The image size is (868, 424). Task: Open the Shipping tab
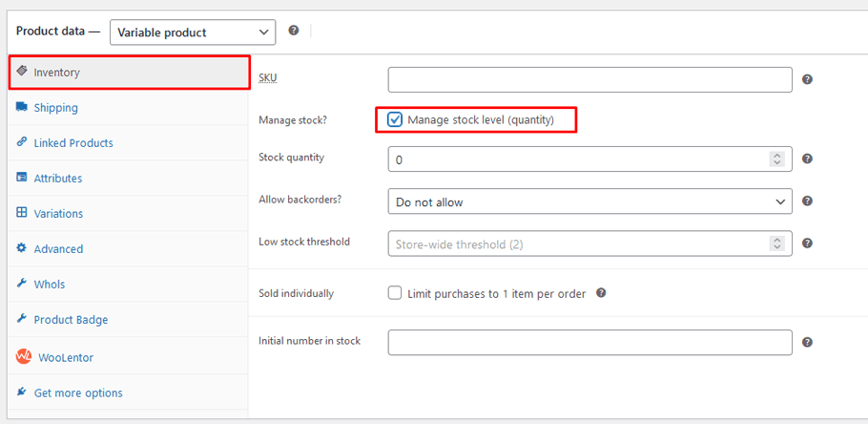pos(129,108)
